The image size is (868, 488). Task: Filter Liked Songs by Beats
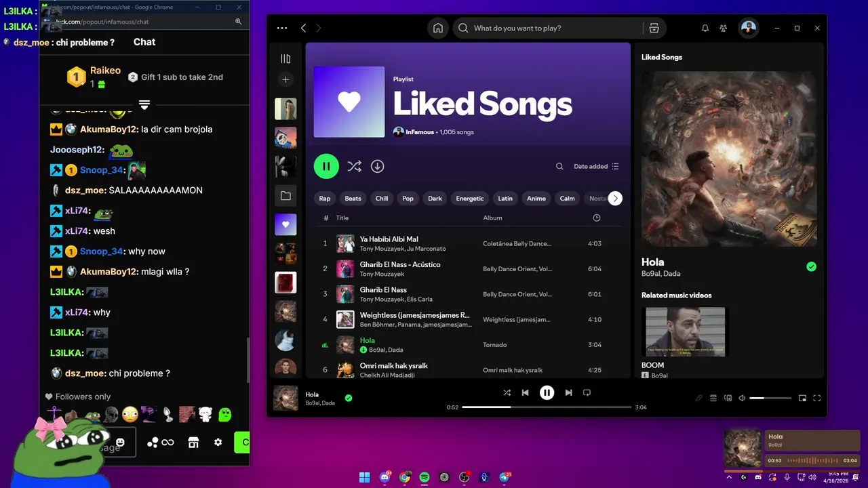tap(353, 199)
